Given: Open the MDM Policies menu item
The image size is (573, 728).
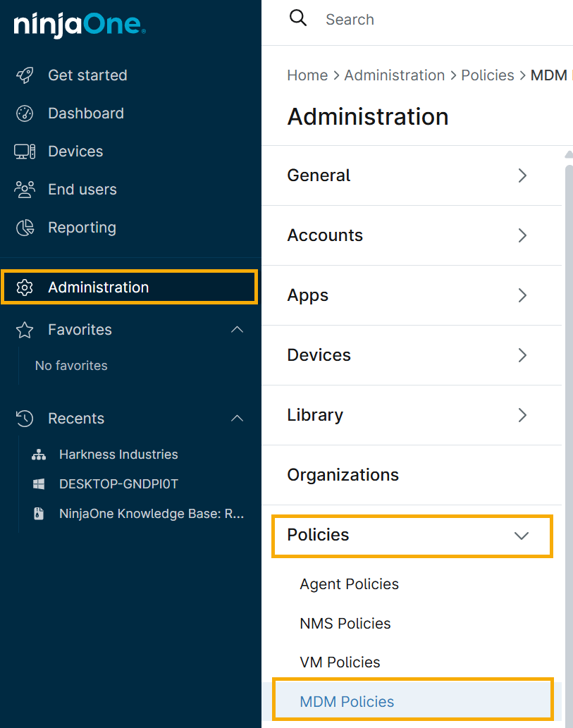Looking at the screenshot, I should [x=347, y=702].
